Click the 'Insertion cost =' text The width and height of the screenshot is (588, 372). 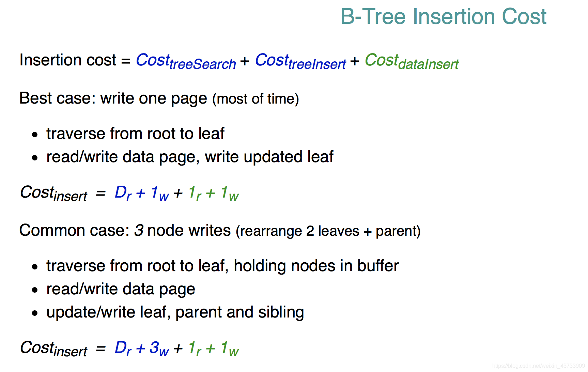(x=75, y=60)
